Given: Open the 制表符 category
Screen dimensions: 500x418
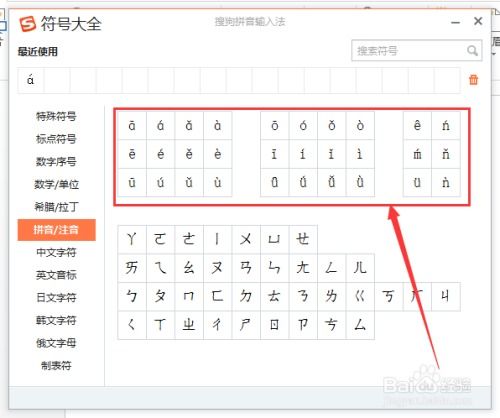Looking at the screenshot, I should click(56, 366).
